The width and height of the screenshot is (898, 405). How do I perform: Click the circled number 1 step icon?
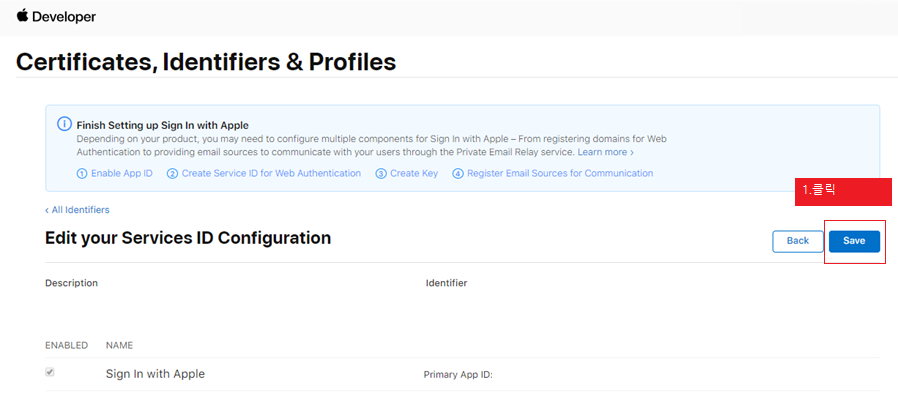click(82, 174)
